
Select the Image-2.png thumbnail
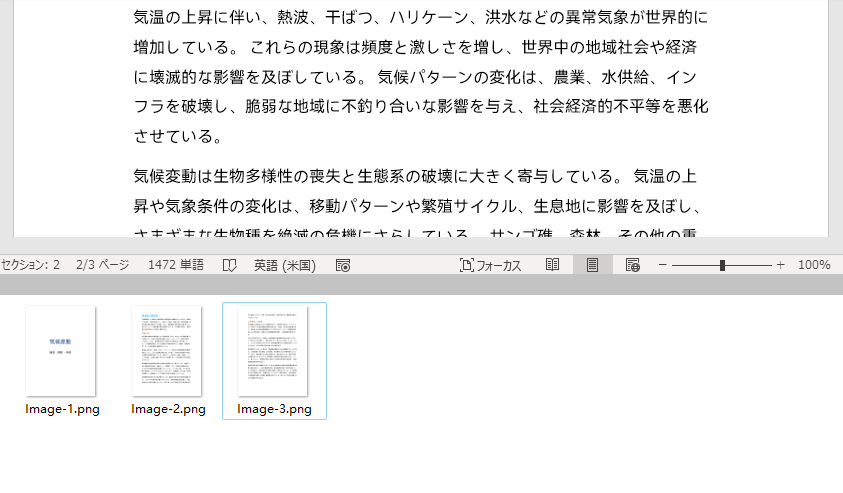(167, 351)
